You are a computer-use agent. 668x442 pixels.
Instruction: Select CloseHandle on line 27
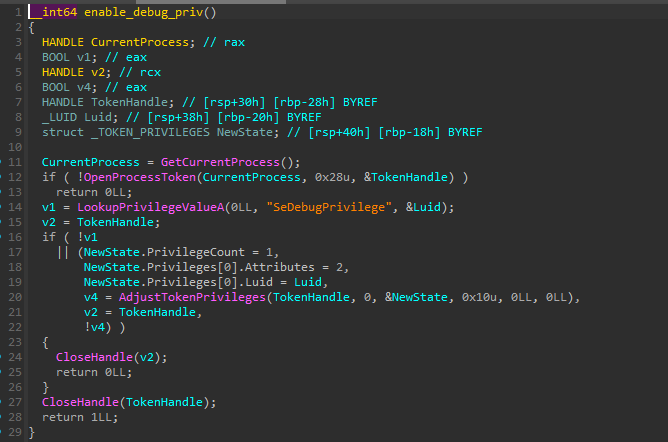coord(79,402)
